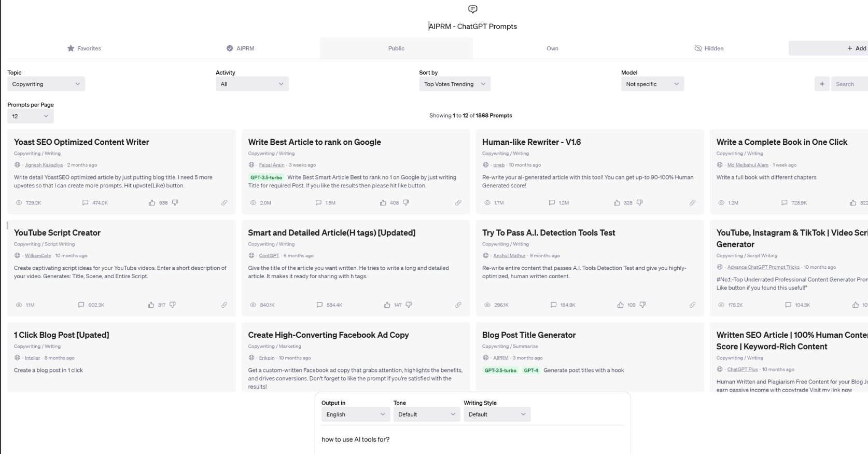Like the Human-like Rewriter - V1.6 prompt
This screenshot has width=868, height=454.
pyautogui.click(x=617, y=203)
